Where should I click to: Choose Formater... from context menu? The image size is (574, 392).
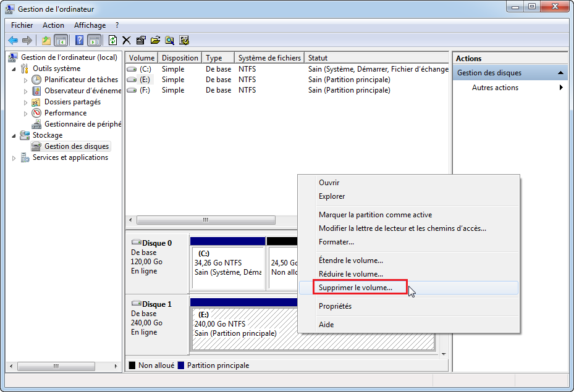pyautogui.click(x=409, y=242)
